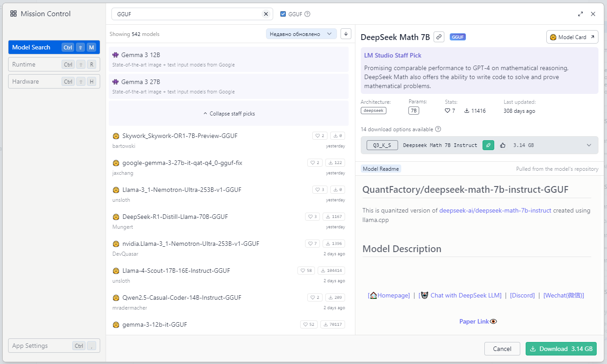Image resolution: width=607 pixels, height=364 pixels.
Task: Collapse staff picks section
Action: 229,114
